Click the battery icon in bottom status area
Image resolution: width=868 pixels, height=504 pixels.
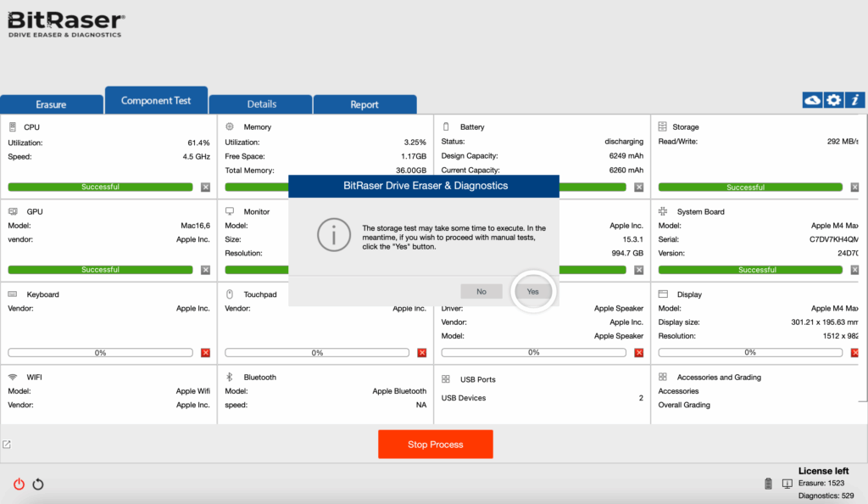tap(769, 484)
